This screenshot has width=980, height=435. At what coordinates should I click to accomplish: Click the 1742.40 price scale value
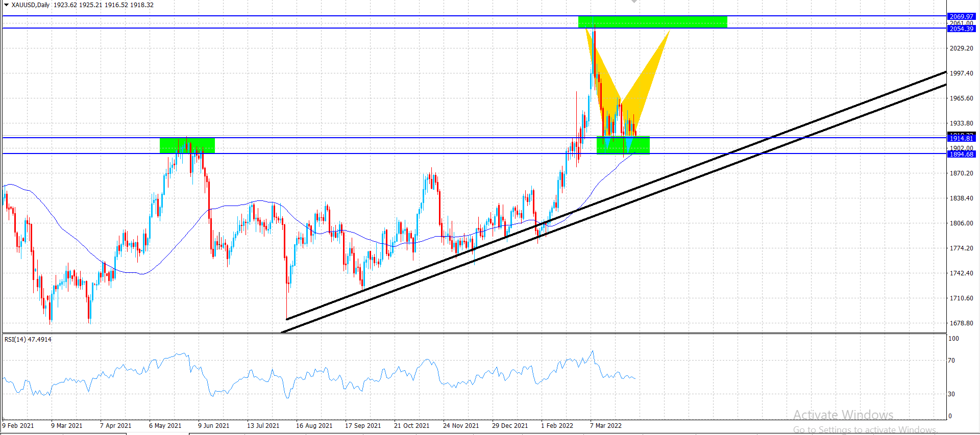(961, 273)
